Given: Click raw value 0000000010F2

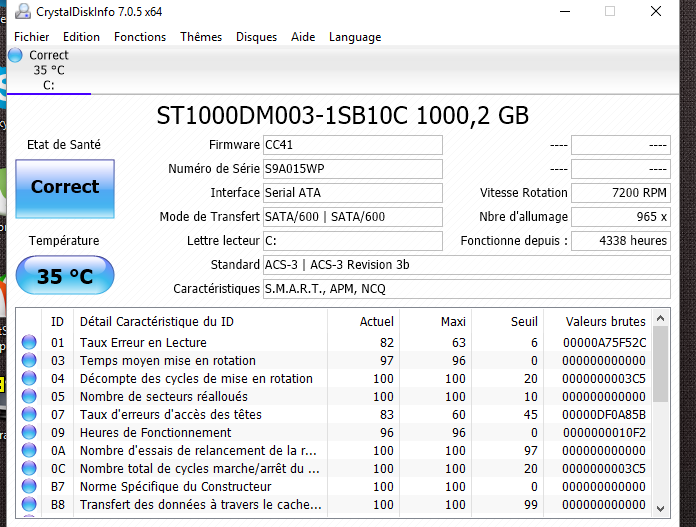Looking at the screenshot, I should click(x=605, y=432).
